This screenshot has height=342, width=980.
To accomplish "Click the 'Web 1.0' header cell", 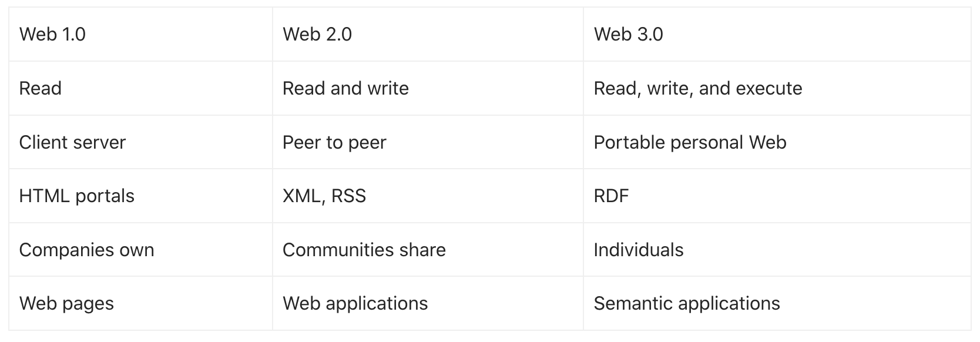I will pos(52,34).
